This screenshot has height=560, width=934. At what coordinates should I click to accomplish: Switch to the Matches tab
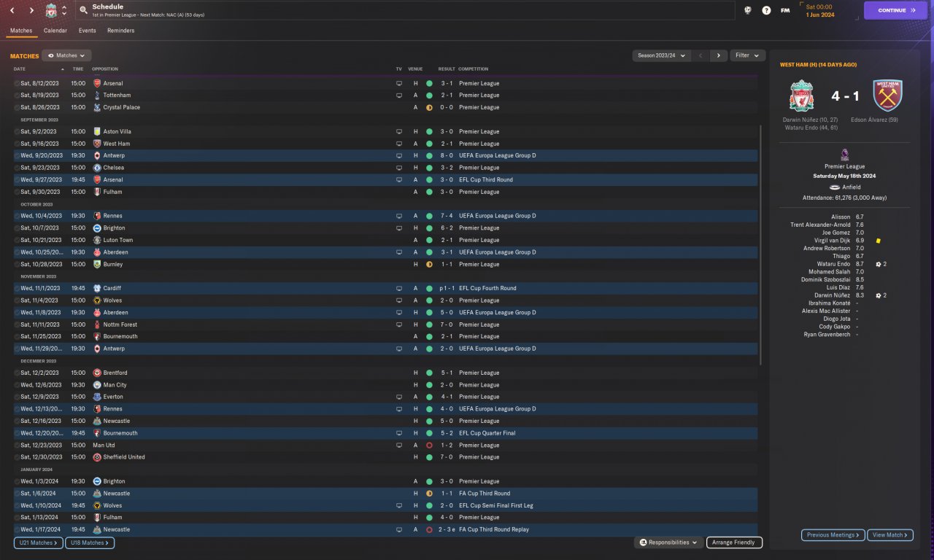coord(21,31)
